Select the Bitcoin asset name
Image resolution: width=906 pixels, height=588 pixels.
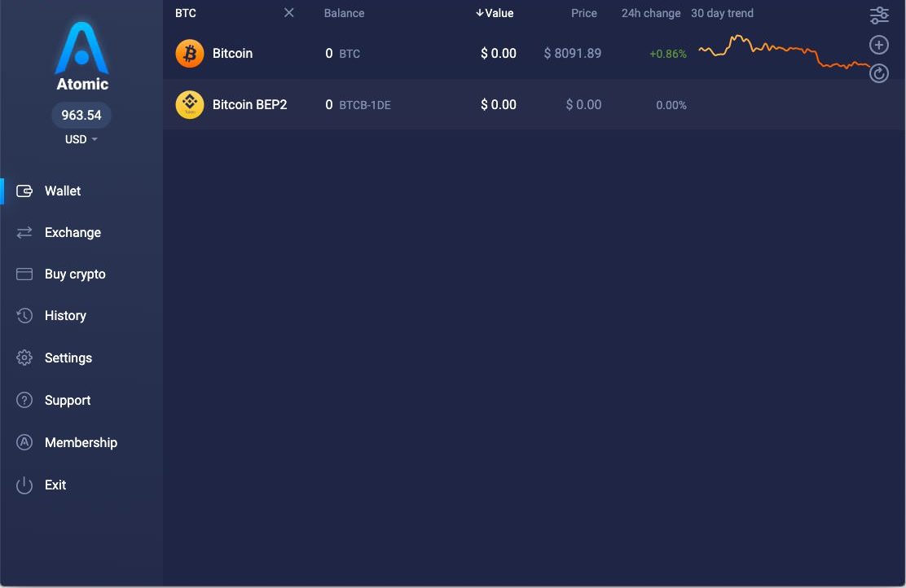(x=232, y=53)
